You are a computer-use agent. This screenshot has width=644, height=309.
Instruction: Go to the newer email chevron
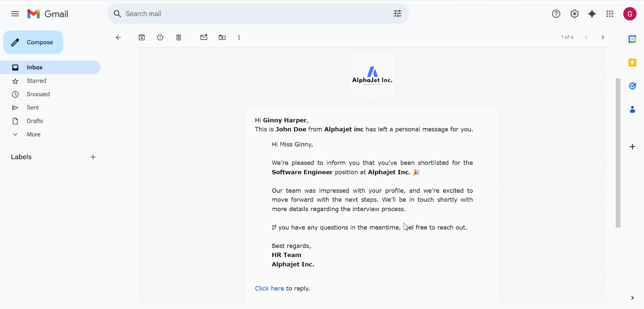586,37
